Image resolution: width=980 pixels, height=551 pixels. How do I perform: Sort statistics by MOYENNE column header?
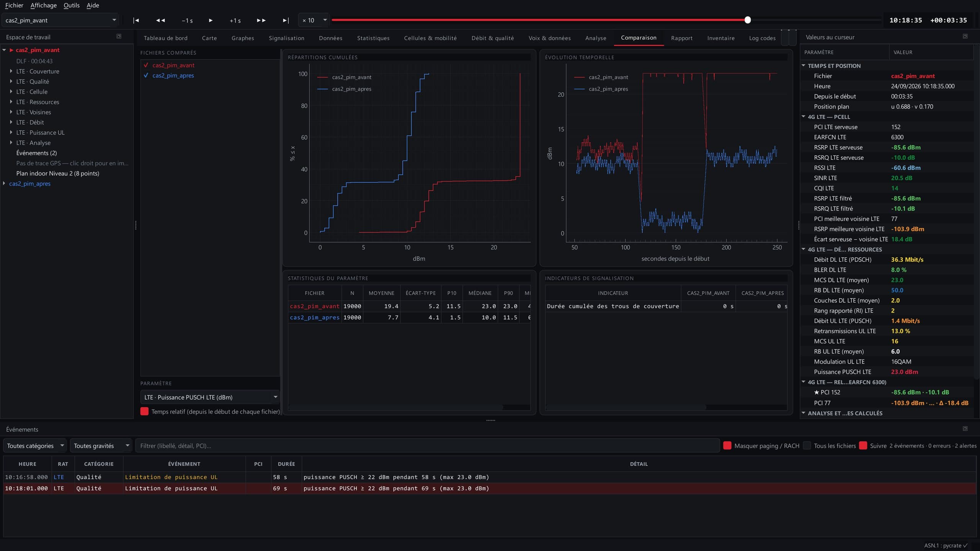[x=381, y=293]
